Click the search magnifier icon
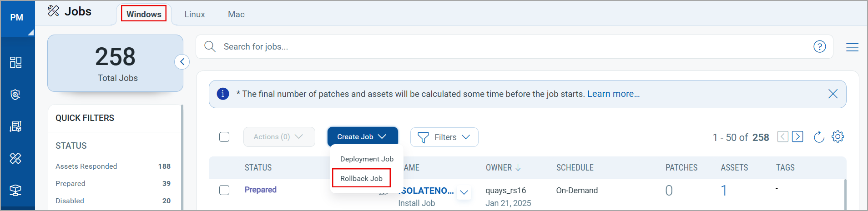This screenshot has width=868, height=211. click(x=210, y=46)
